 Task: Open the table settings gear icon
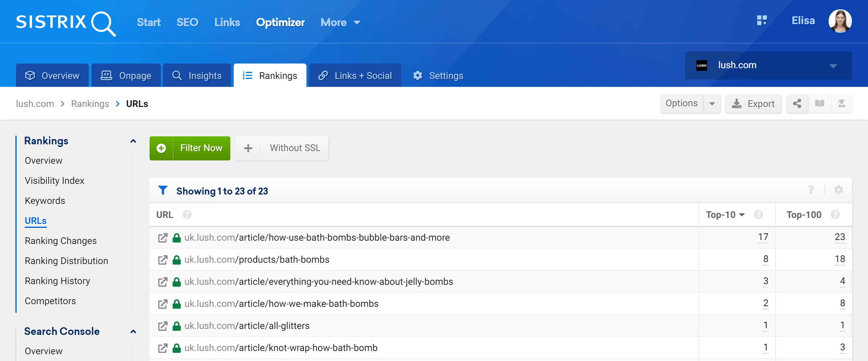pos(838,190)
